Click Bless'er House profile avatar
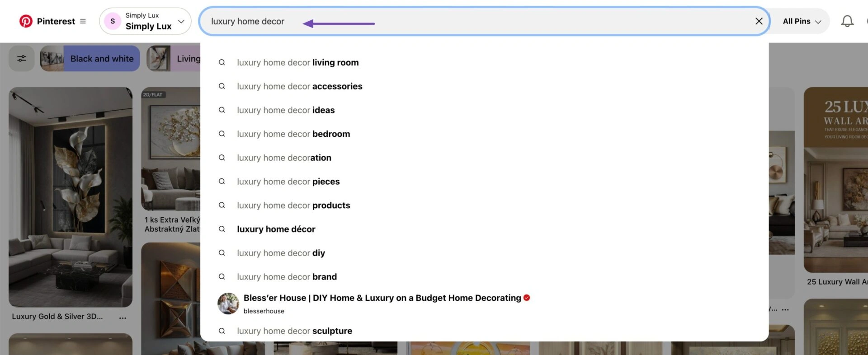 228,304
